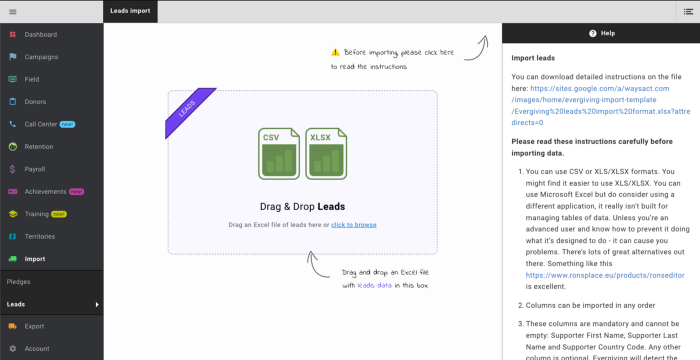Click 'Please read these instructions carefully' text
This screenshot has height=360, width=700.
coord(592,147)
